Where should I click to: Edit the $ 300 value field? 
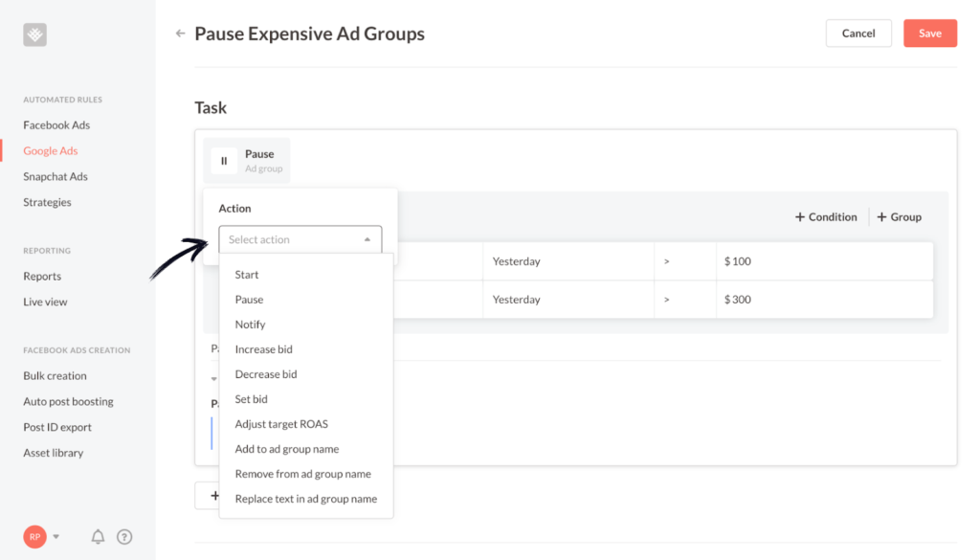click(x=824, y=300)
